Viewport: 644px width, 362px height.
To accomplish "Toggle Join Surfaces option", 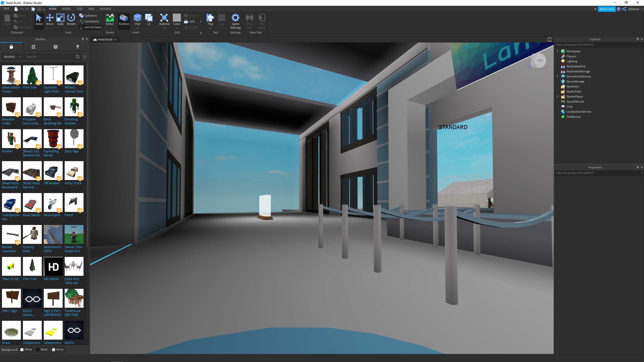I will 91,27.
